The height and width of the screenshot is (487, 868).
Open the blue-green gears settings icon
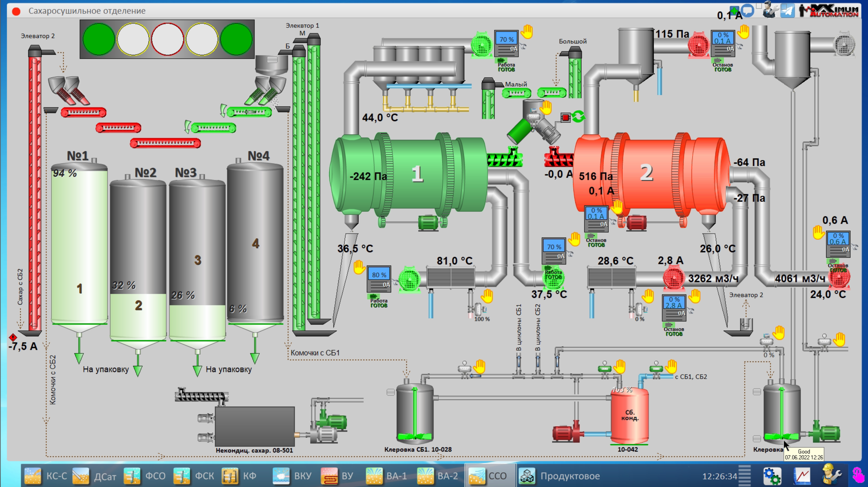pos(772,476)
